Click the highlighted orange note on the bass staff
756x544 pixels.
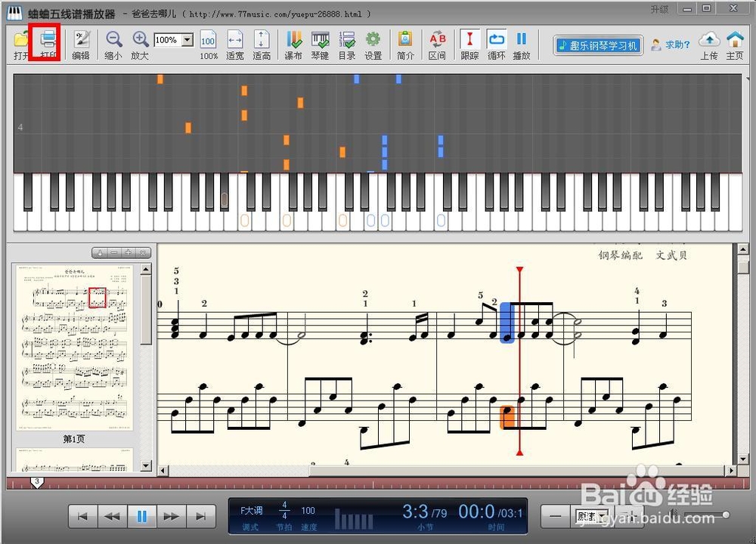[x=507, y=417]
